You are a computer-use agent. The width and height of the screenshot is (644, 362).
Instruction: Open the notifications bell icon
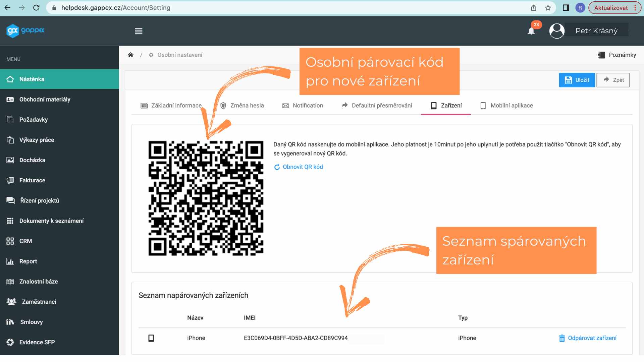click(531, 31)
